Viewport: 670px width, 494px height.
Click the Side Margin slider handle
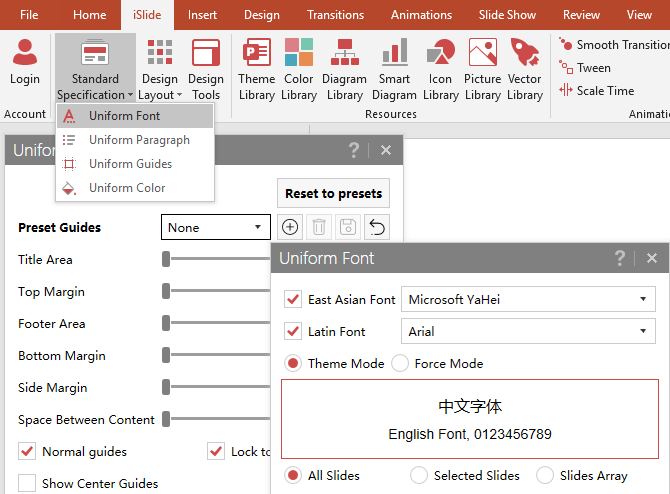coord(166,387)
